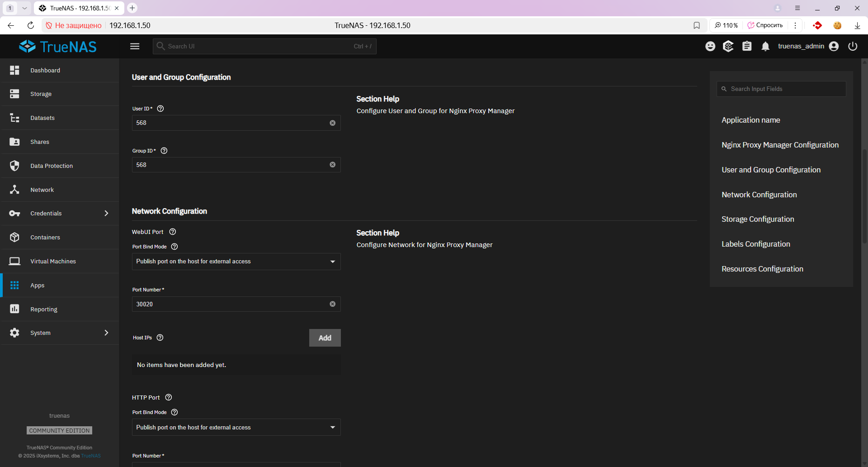The height and width of the screenshot is (467, 868).
Task: Click the TrueNAS Connect status icon
Action: (728, 46)
